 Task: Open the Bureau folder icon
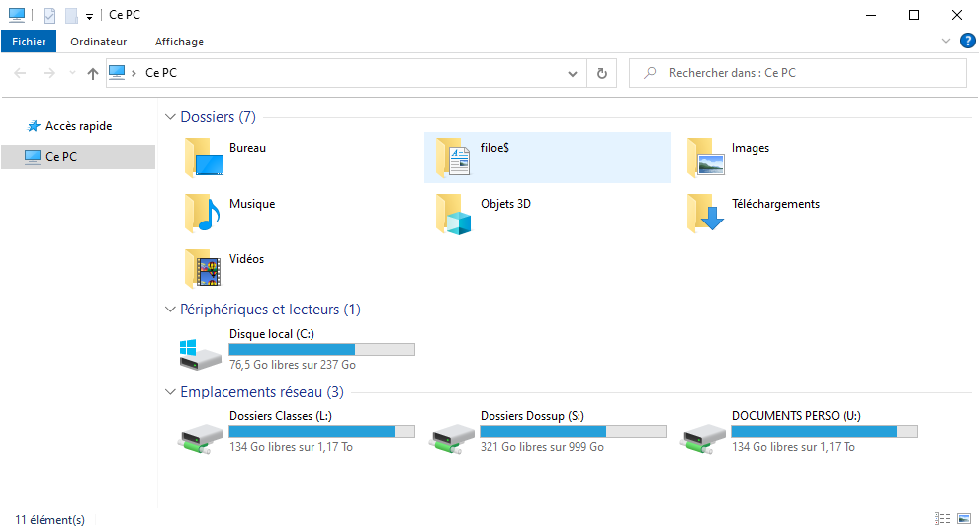click(x=205, y=158)
